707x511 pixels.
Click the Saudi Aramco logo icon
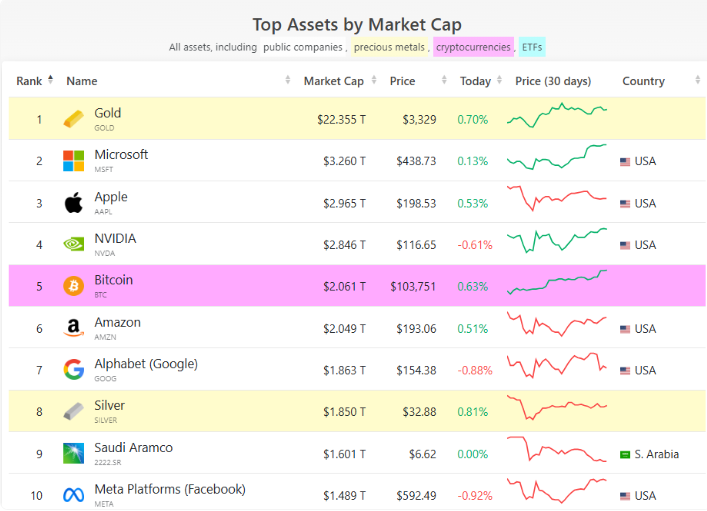(x=73, y=453)
